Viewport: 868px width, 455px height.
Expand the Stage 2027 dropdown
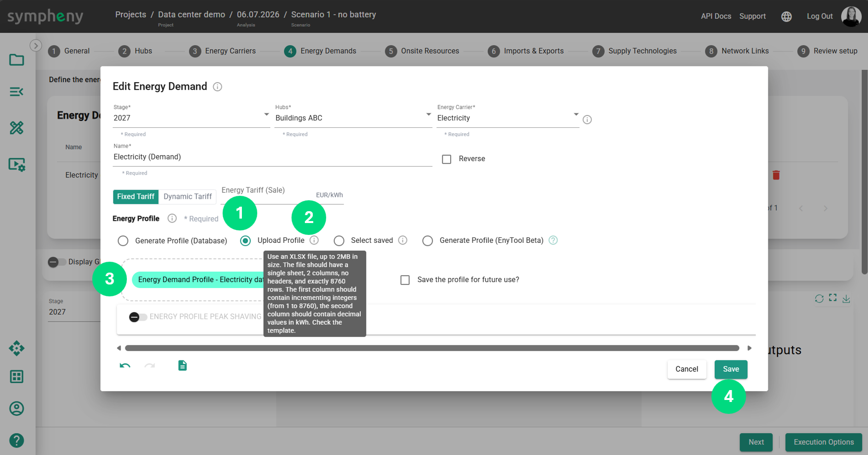click(191, 118)
